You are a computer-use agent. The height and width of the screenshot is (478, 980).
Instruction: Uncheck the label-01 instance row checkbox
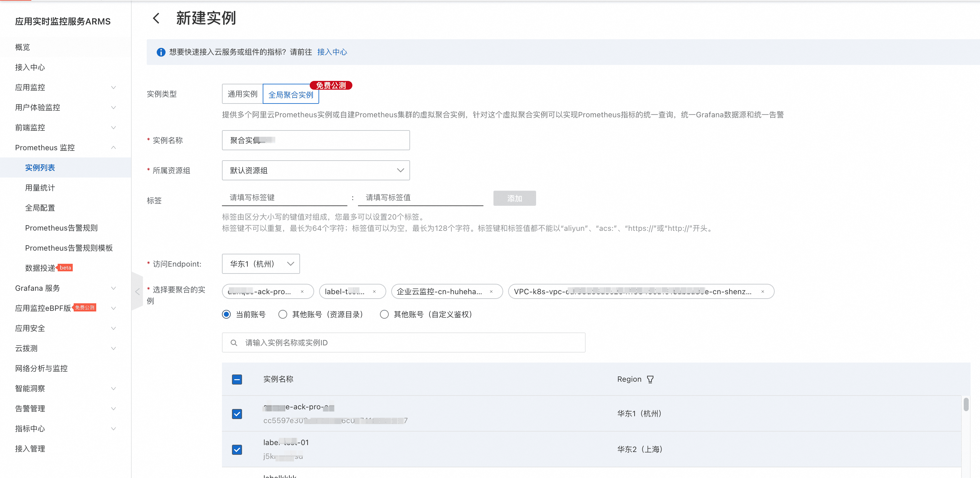click(x=237, y=449)
